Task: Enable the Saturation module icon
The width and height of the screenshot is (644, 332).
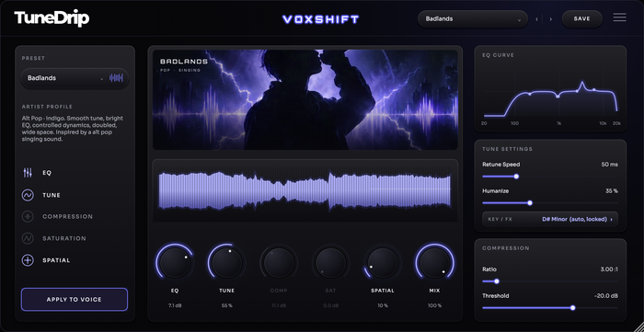Action: pos(28,238)
